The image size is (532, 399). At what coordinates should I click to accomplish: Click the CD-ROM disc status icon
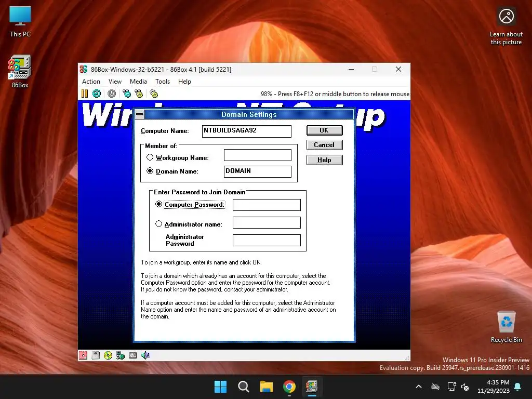(x=108, y=355)
